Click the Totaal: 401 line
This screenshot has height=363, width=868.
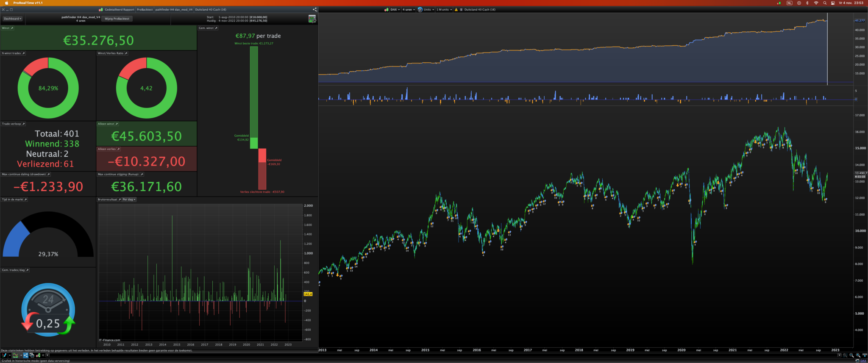[x=57, y=133]
